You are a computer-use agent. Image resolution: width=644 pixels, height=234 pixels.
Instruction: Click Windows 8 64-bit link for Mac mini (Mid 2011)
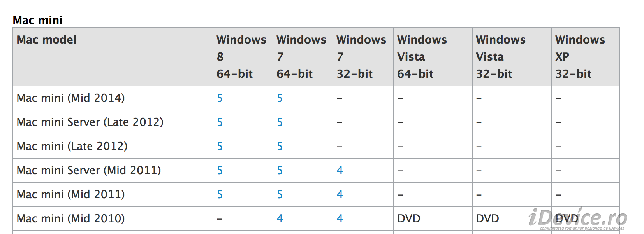(x=220, y=195)
